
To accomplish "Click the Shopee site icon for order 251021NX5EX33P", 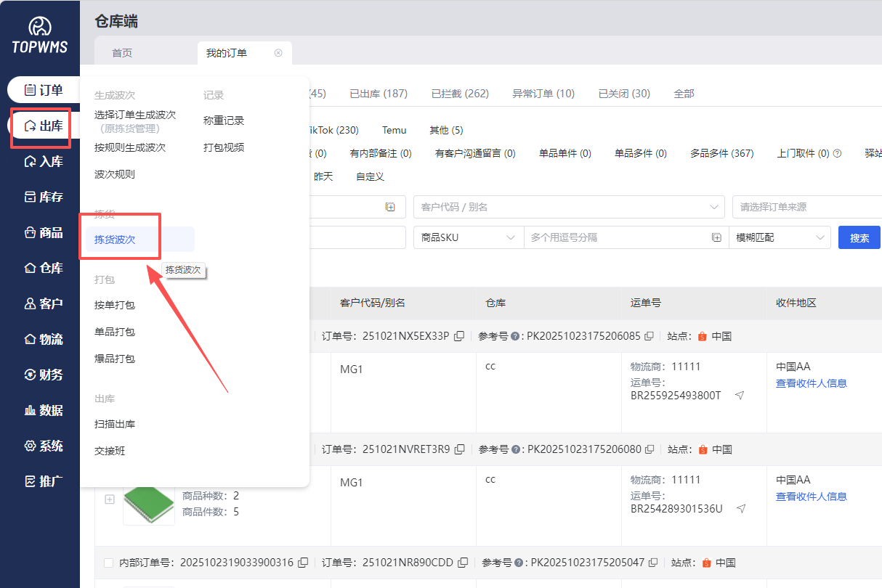I will click(x=702, y=336).
